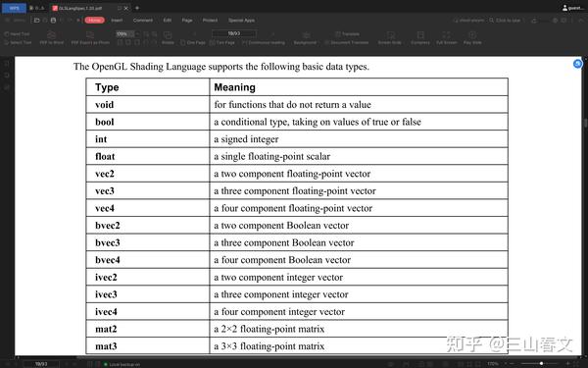
Task: Click the PDF to Word icon
Action: pos(51,35)
